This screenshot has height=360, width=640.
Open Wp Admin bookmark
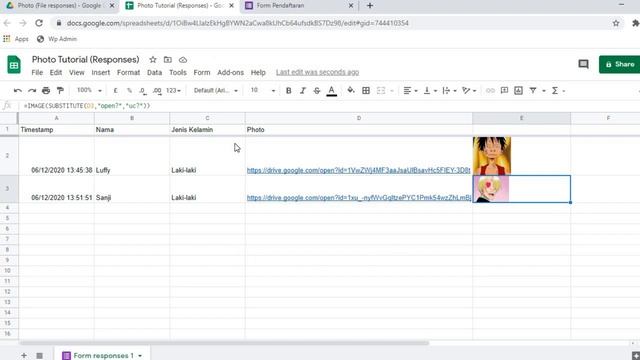point(57,39)
